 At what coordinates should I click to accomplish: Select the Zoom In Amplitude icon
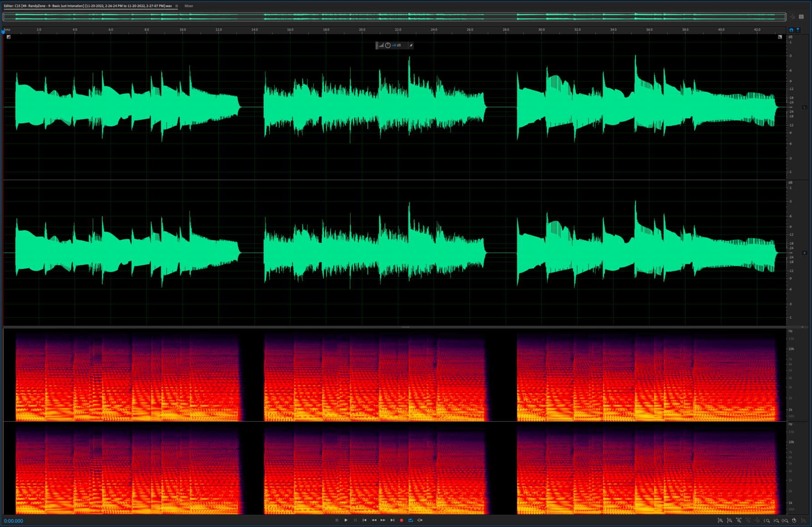[721, 521]
